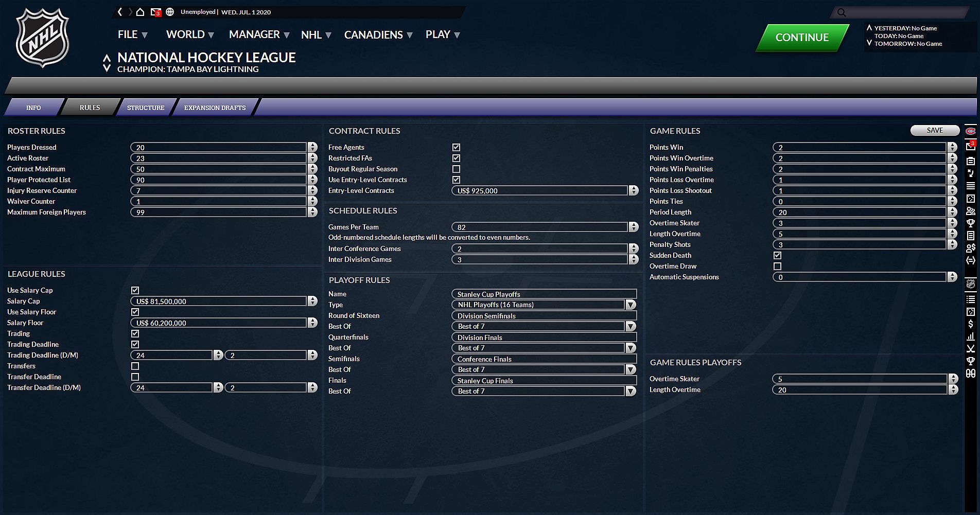Click the Canadiens logo in the right sidebar

click(971, 131)
